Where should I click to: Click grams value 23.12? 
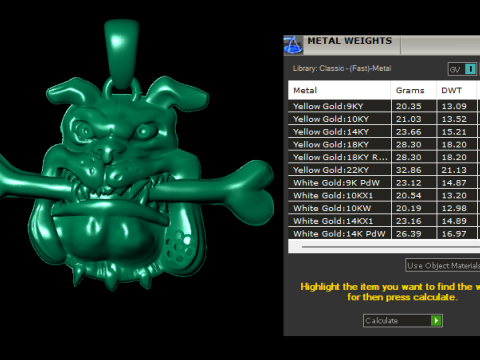click(409, 183)
